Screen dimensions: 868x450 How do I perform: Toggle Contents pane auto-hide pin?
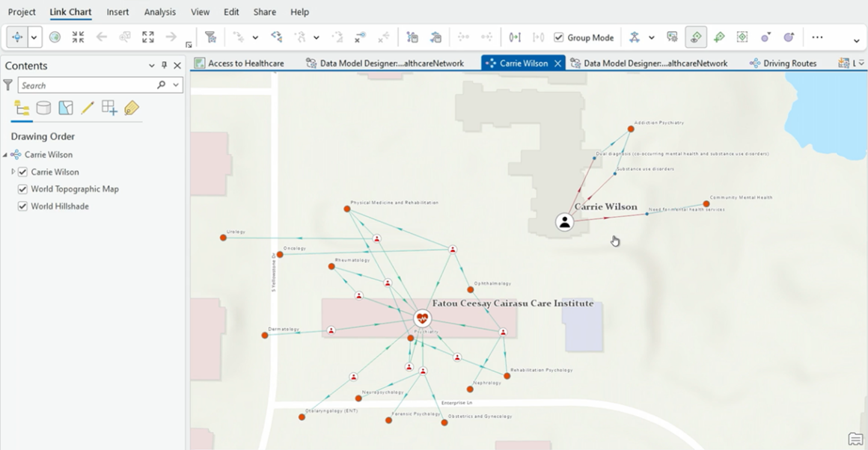click(164, 65)
